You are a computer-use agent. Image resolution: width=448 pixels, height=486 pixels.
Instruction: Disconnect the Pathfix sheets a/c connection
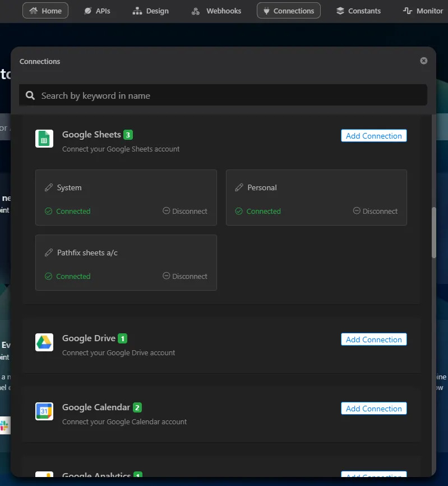(185, 276)
